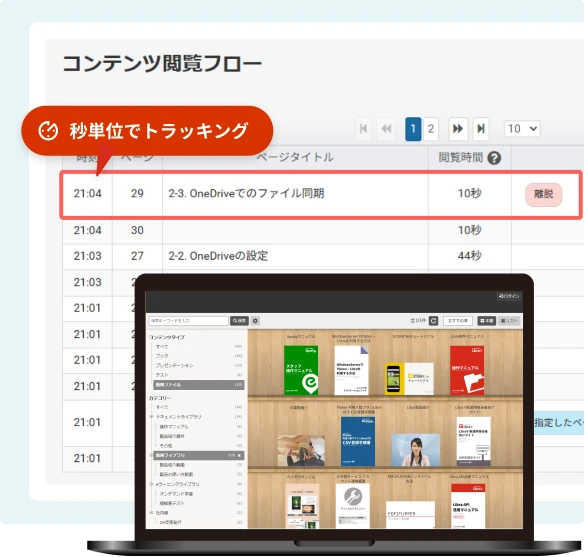Jump to last page of results
Image resolution: width=584 pixels, height=557 pixels.
(481, 129)
